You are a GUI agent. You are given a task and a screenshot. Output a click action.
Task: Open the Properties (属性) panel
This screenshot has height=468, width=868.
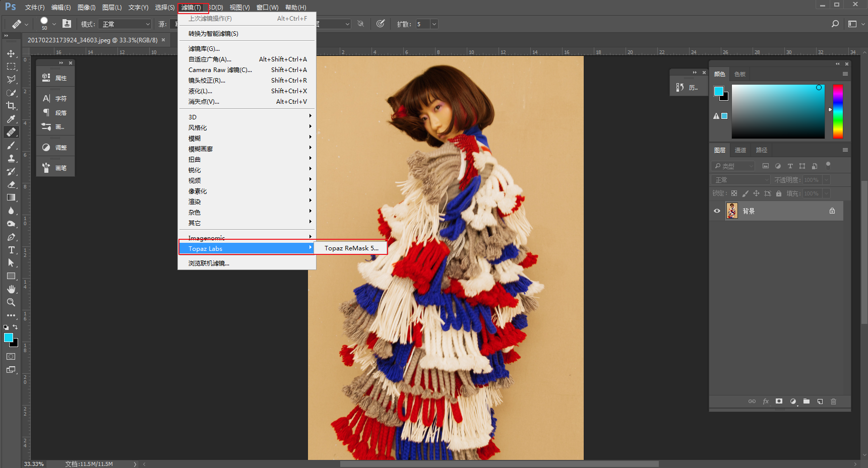click(55, 78)
